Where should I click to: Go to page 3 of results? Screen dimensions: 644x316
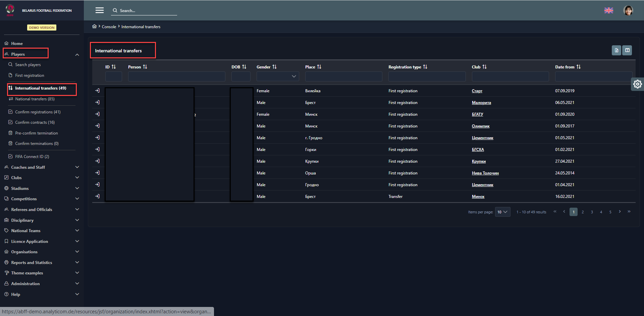[x=592, y=212]
